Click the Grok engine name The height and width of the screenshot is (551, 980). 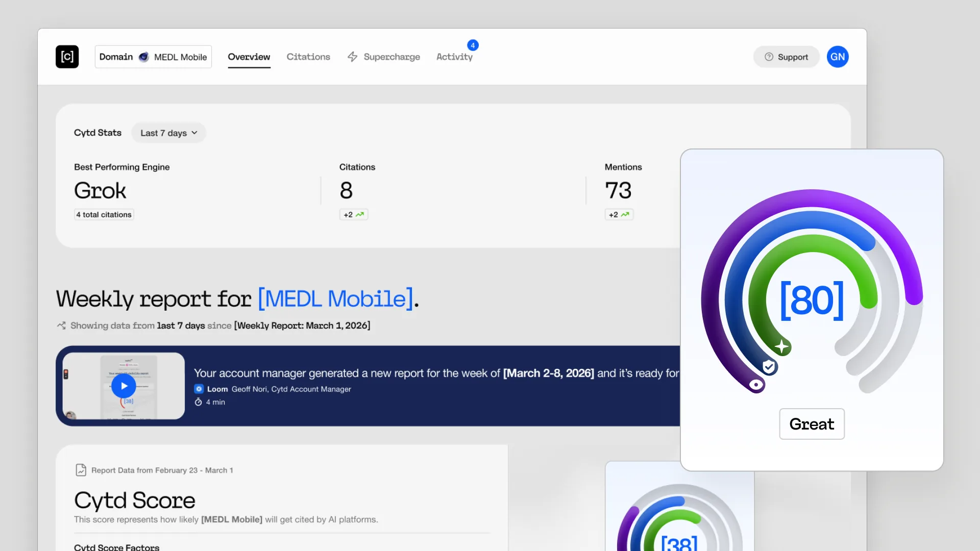tap(100, 190)
